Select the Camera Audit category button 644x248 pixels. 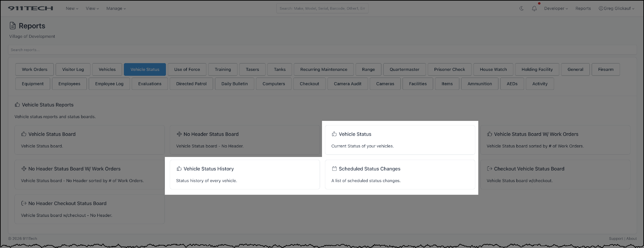click(x=348, y=84)
